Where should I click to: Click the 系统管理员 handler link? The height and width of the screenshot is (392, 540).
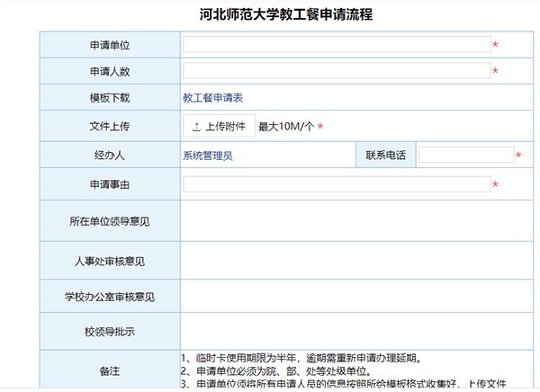click(x=208, y=156)
